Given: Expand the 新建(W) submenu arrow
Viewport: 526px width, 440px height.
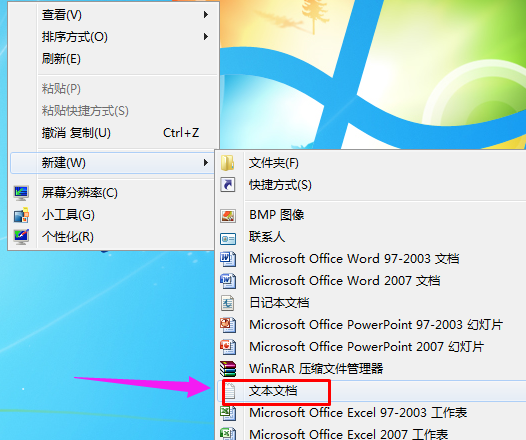Looking at the screenshot, I should pyautogui.click(x=206, y=163).
